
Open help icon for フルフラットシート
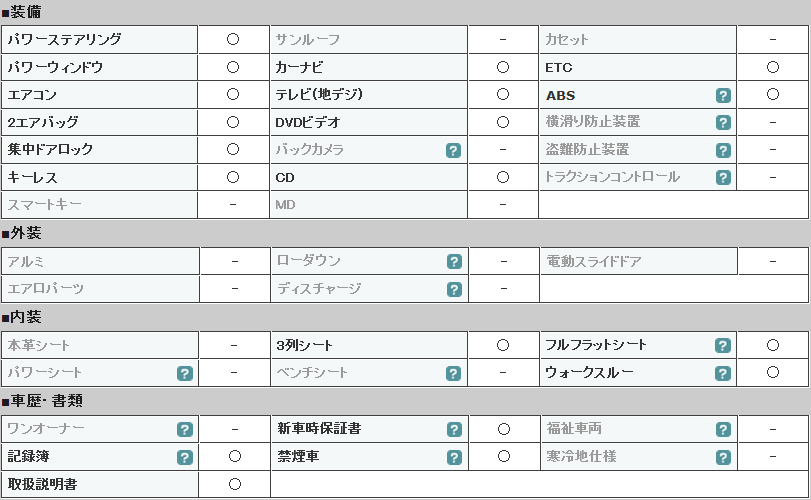pos(723,345)
